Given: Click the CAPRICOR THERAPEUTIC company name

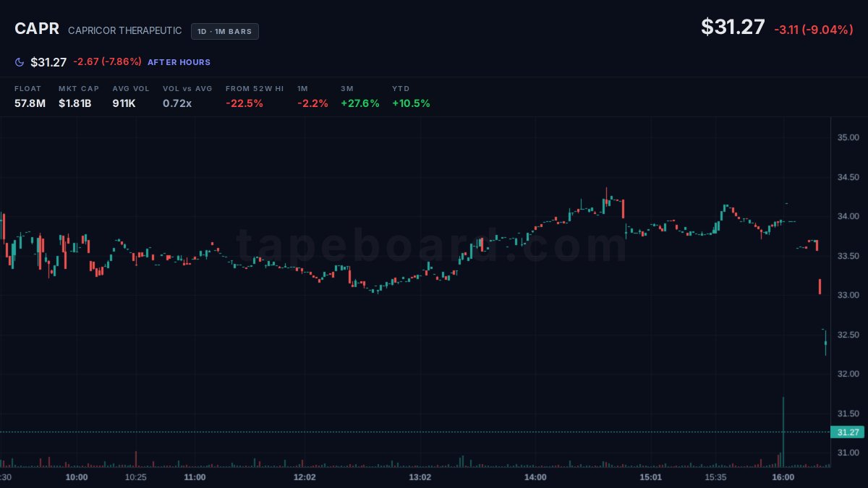Looking at the screenshot, I should click(125, 30).
